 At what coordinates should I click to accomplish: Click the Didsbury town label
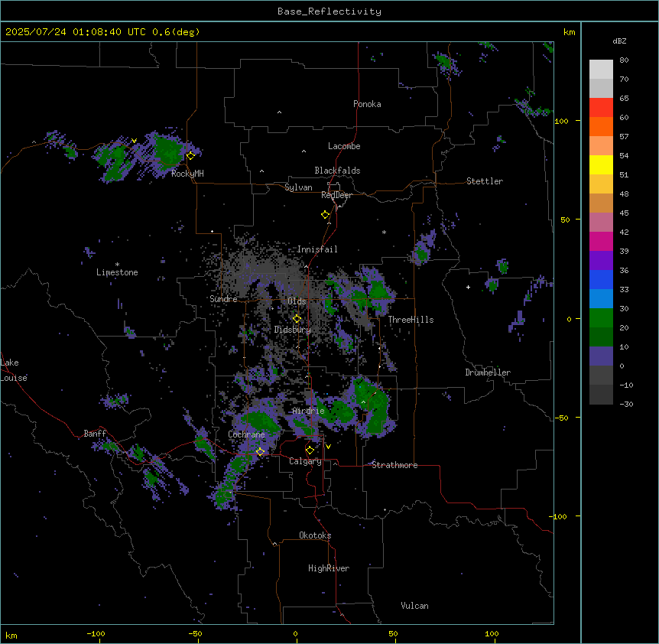(293, 330)
